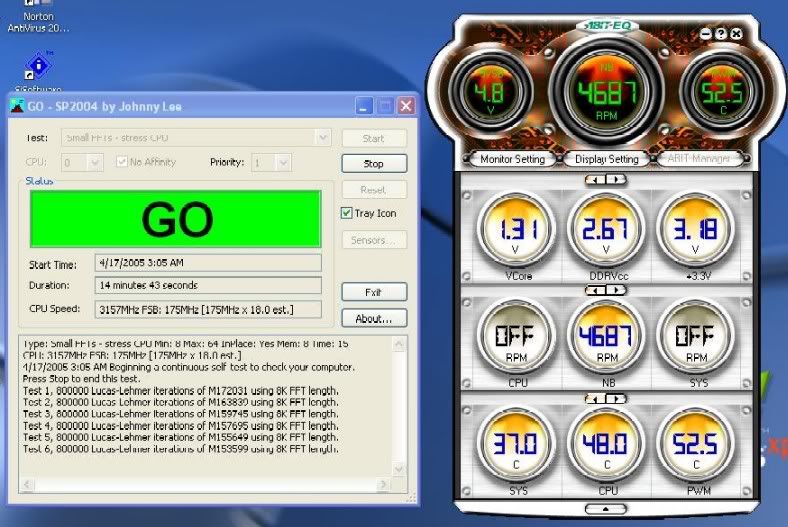
Task: Collapse ABIT-EQ panel with bottom arrow
Action: point(606,509)
